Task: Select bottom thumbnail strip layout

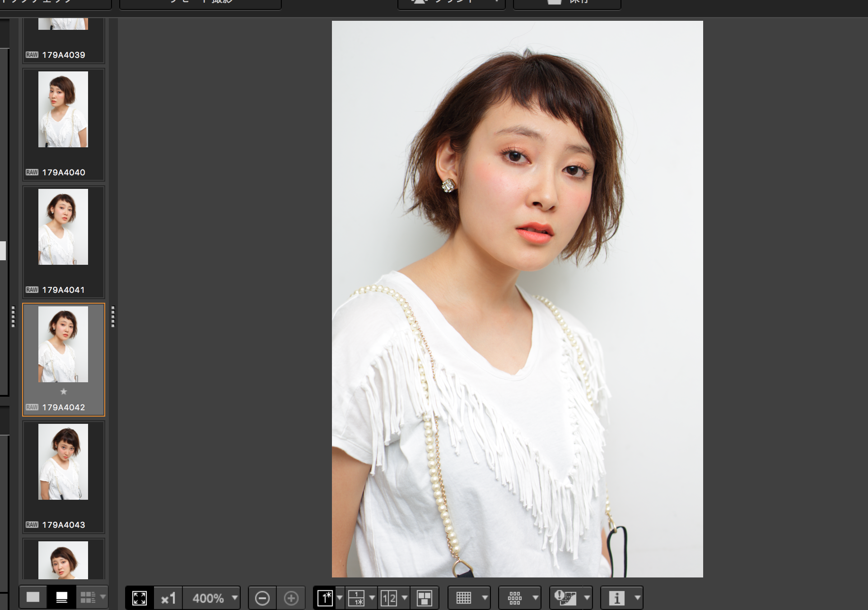Action: [62, 597]
